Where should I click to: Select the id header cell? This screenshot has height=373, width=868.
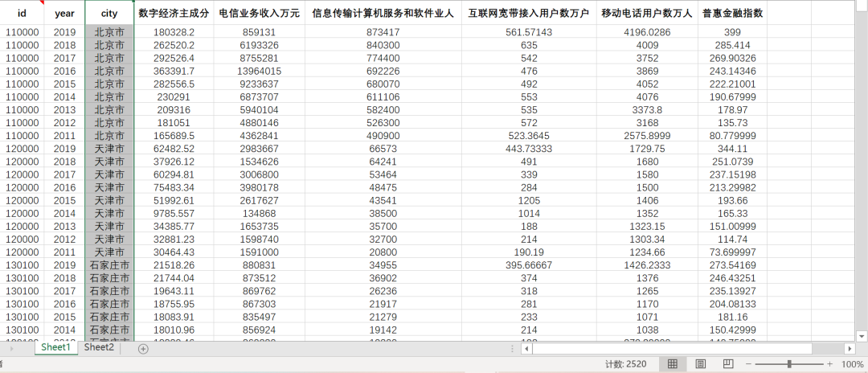coord(23,14)
